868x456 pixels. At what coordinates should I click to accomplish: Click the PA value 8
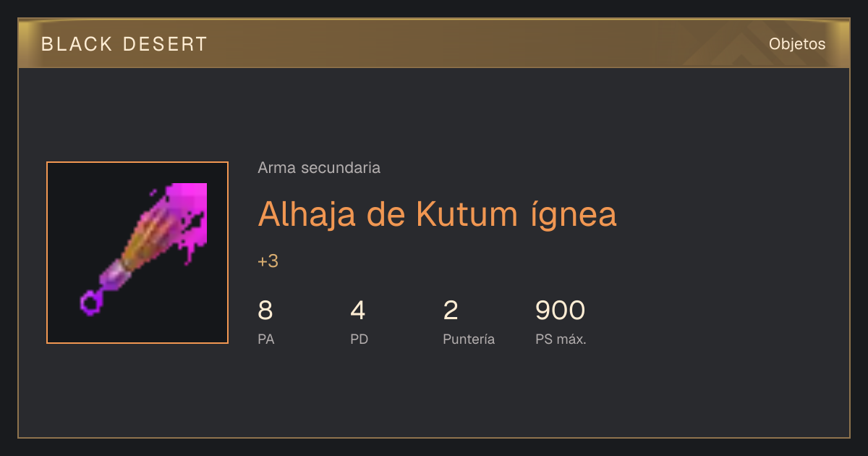[265, 311]
